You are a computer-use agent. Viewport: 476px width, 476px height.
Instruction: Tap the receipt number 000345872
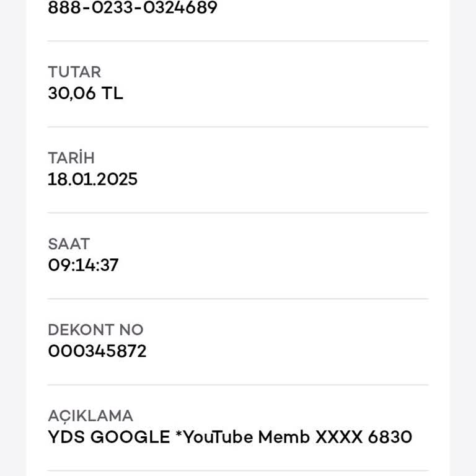pyautogui.click(x=97, y=351)
